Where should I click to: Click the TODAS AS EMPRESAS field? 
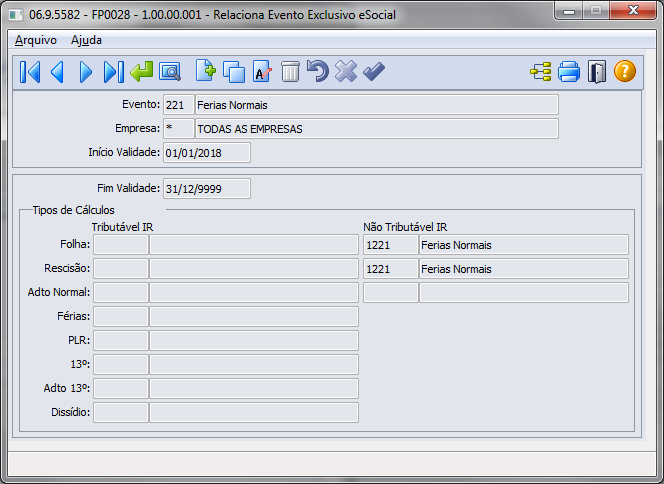(x=376, y=129)
